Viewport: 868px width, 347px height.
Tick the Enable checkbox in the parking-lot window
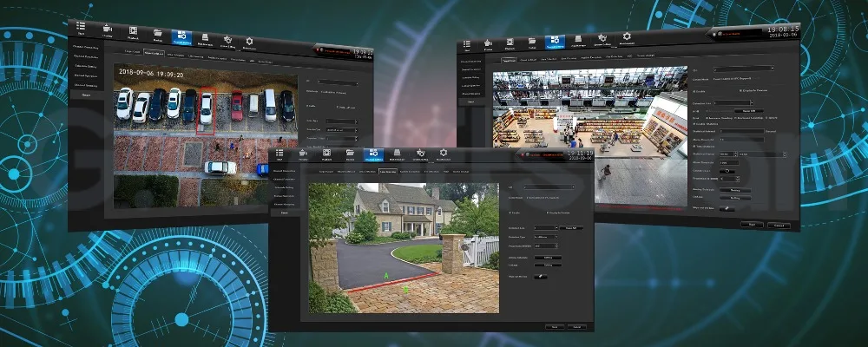pyautogui.click(x=308, y=107)
